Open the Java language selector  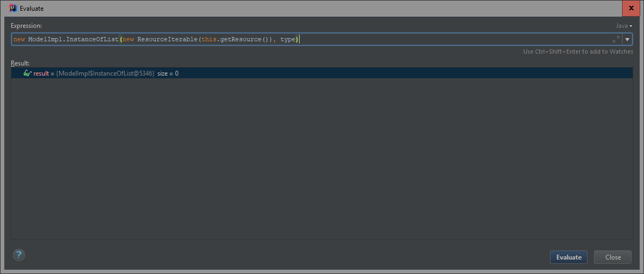pos(624,26)
